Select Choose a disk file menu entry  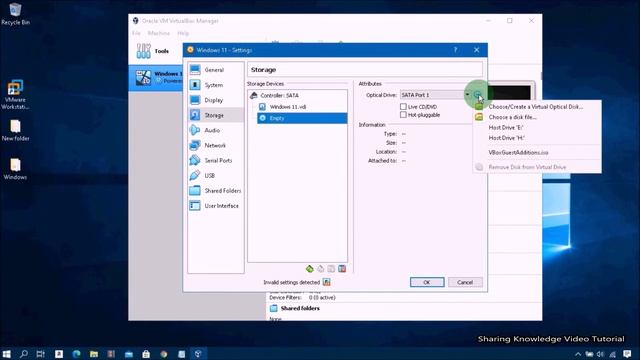536,117
